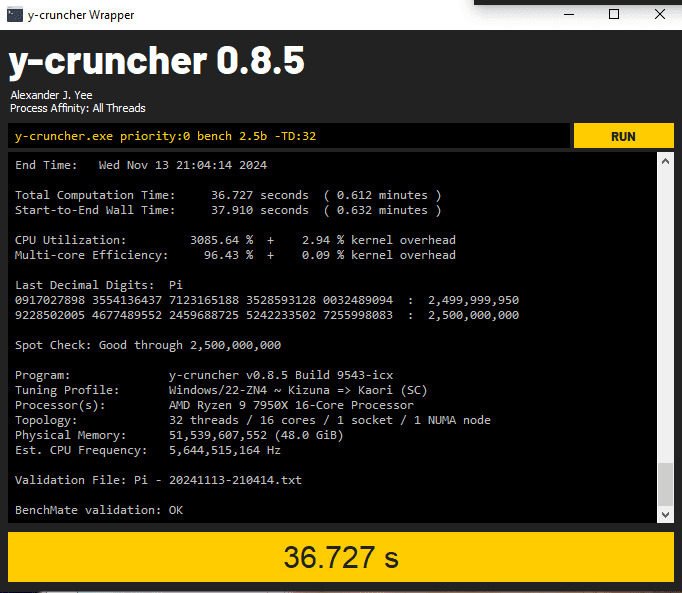Screen dimensions: 682x593
Task: Minimize the y-cruncher Wrapper window
Action: (x=569, y=14)
